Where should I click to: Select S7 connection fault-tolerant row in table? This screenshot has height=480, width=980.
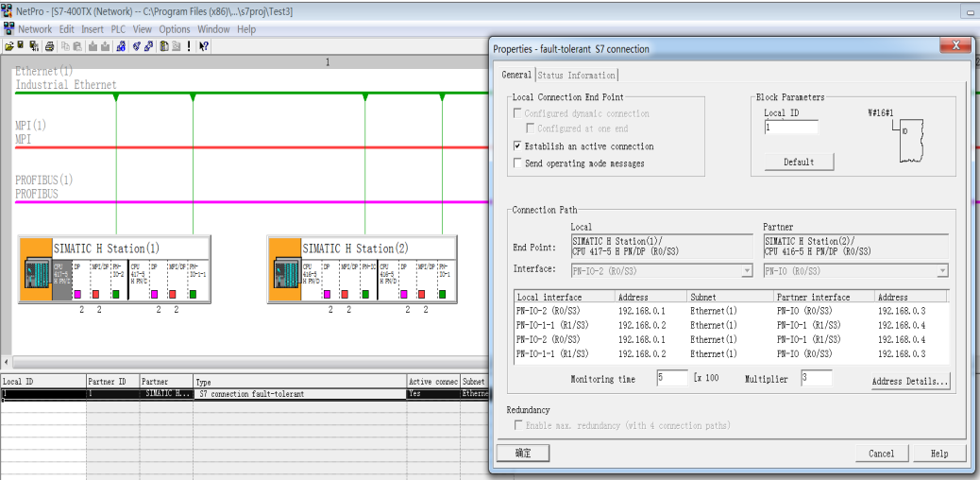click(244, 394)
